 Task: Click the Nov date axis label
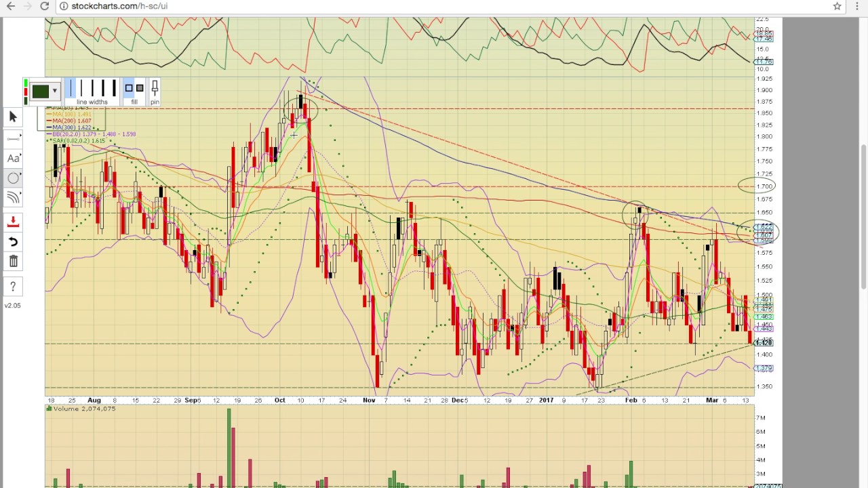tap(369, 400)
